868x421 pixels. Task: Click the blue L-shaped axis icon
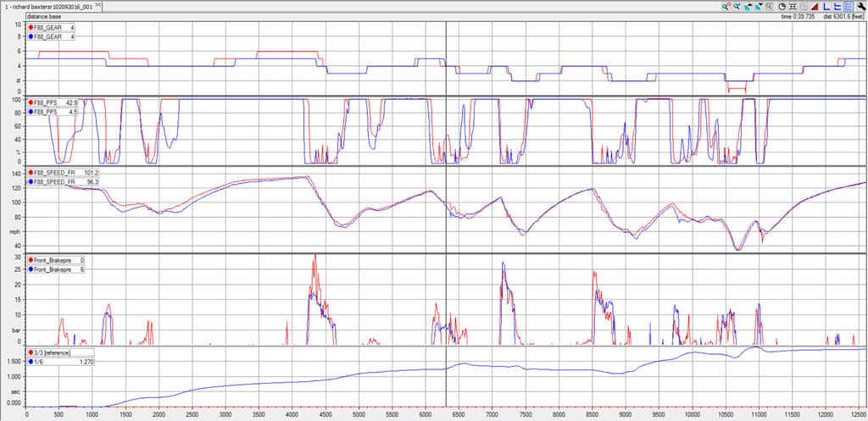[827, 7]
